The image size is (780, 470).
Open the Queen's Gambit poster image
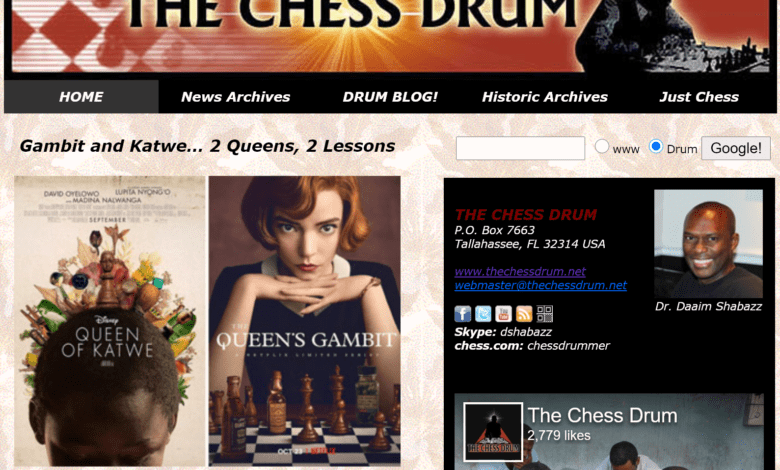(x=304, y=321)
